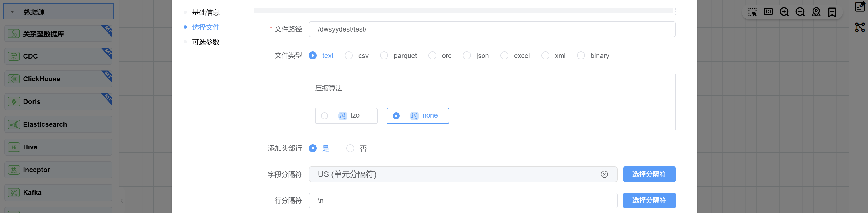Collapse the 数据源 section arrow

click(12, 12)
